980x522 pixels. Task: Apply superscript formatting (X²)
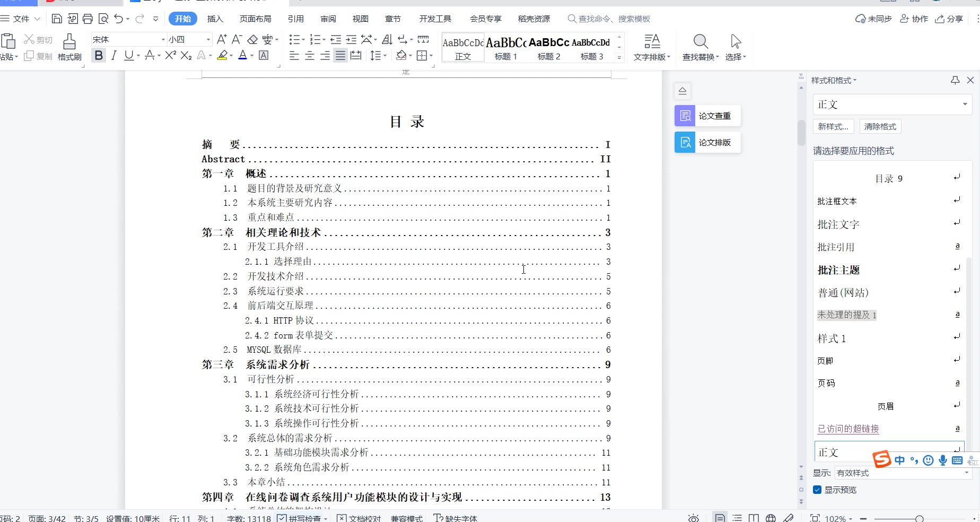pos(170,55)
